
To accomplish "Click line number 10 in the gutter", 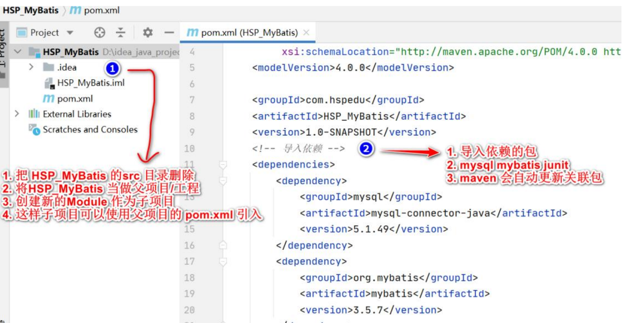I will click(x=189, y=148).
